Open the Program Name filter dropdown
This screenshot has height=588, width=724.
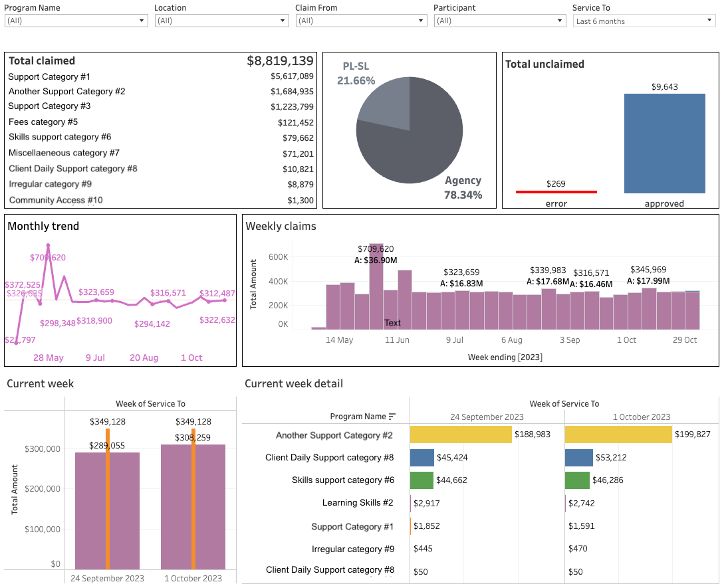point(140,21)
